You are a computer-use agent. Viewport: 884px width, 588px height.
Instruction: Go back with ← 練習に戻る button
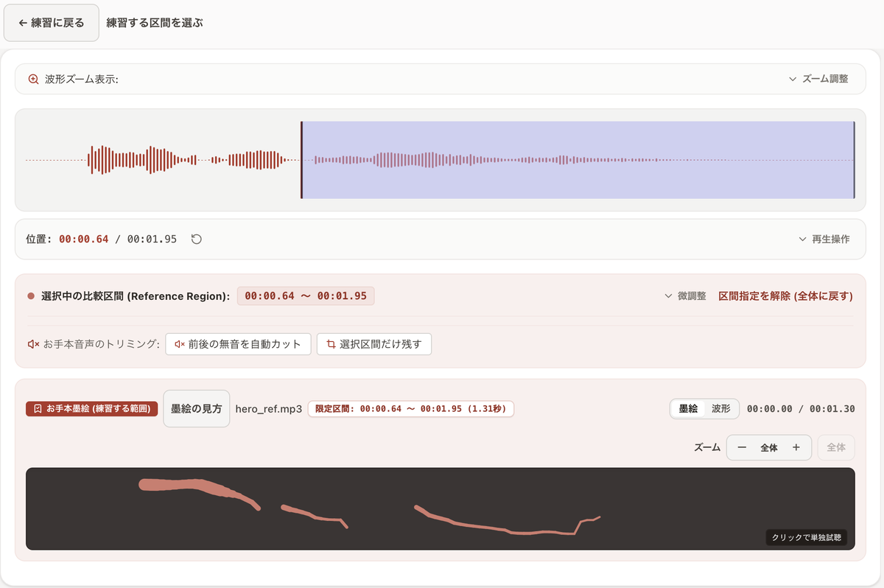[52, 23]
